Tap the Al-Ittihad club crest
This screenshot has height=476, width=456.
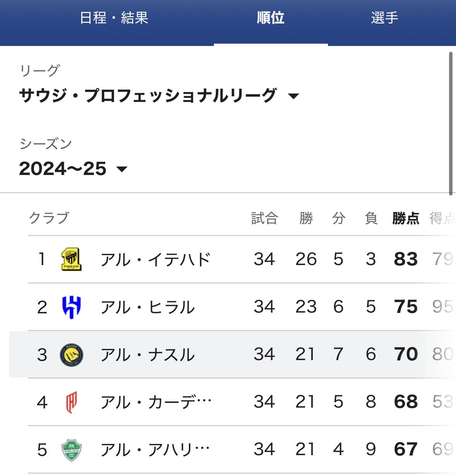point(72,259)
